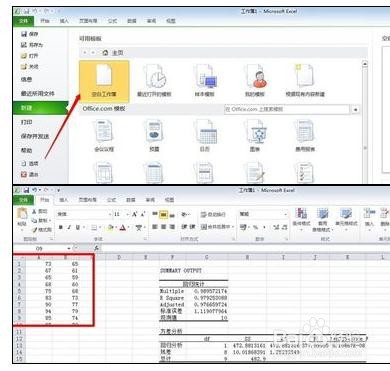Click the Save icon in lower window quick access
The image size is (390, 371).
coord(26,190)
